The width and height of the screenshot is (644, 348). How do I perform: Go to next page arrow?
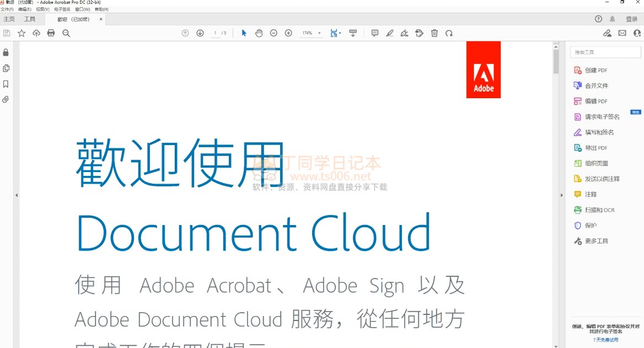pos(200,33)
